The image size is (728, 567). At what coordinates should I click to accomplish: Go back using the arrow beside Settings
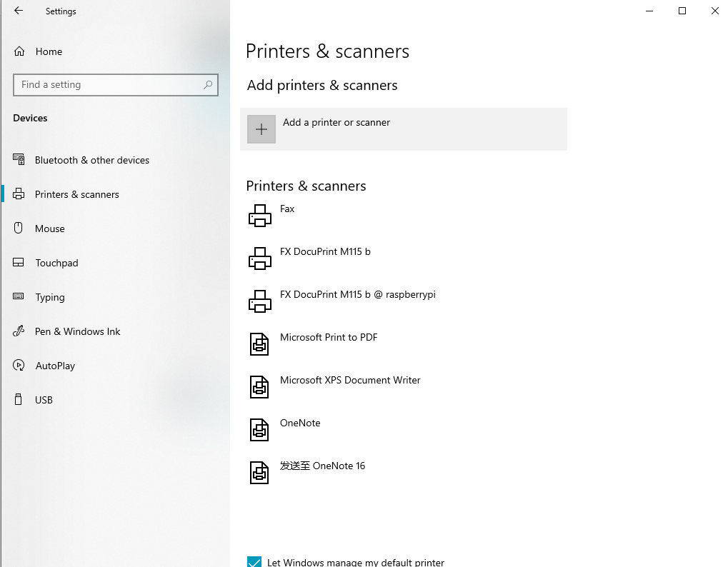[x=19, y=11]
